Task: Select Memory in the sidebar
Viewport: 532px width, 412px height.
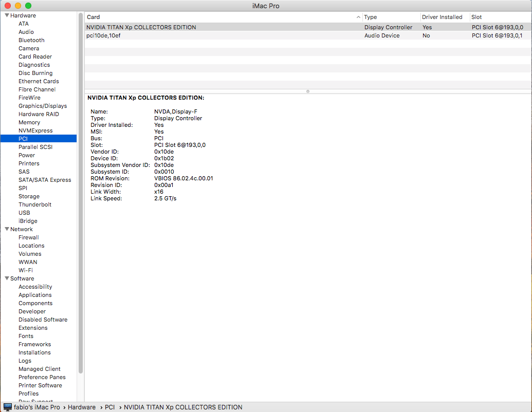Action: tap(29, 122)
